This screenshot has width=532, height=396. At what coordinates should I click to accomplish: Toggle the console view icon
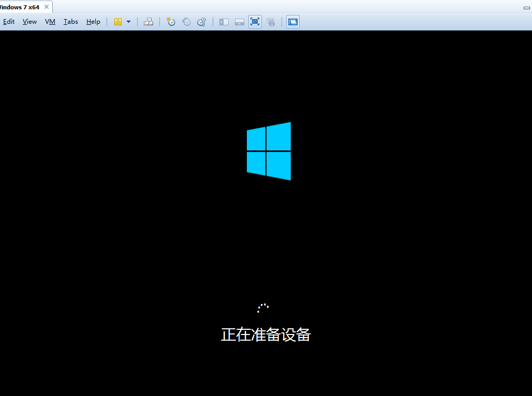click(293, 22)
